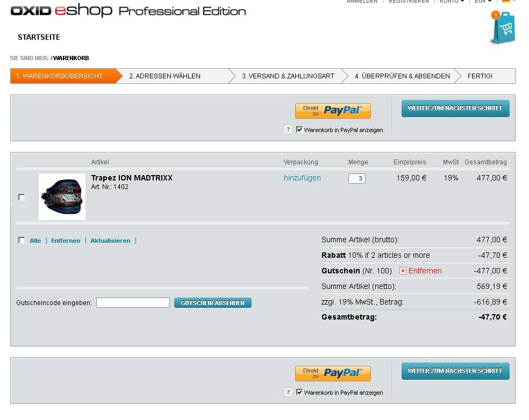Select the German flag language icon
Viewport: 529px width, 420px height.
click(505, 2)
